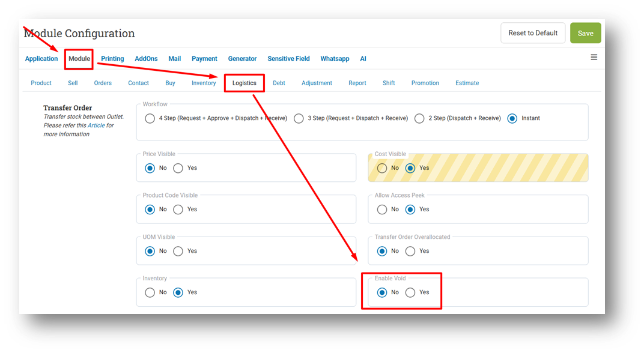Open the Payment tab

click(204, 59)
